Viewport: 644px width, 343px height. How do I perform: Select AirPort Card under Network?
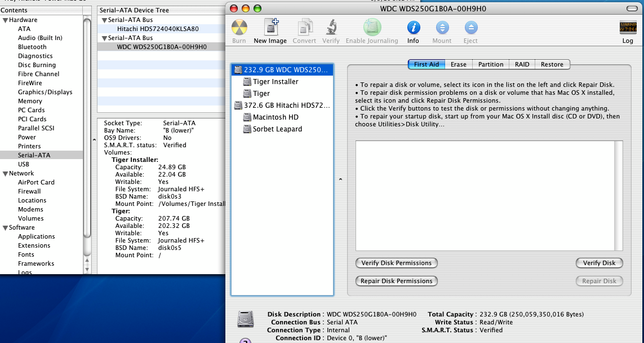point(36,183)
